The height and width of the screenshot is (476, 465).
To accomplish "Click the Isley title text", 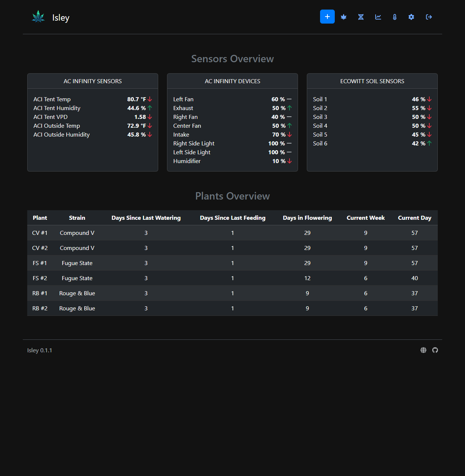I will click(61, 17).
